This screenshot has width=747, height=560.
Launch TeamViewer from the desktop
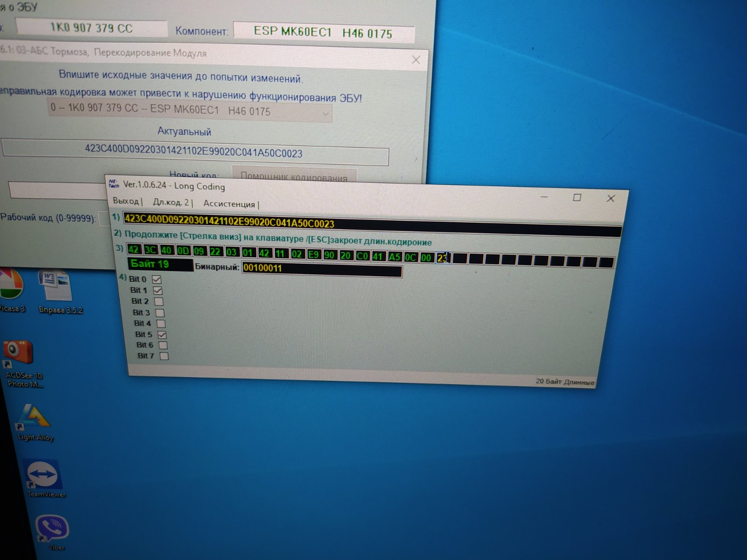coord(42,475)
